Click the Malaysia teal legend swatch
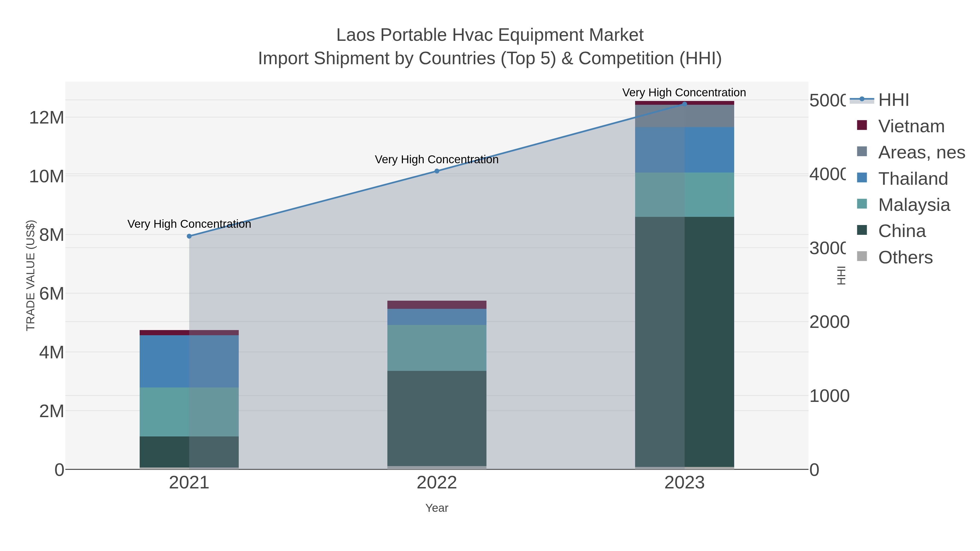 [862, 204]
